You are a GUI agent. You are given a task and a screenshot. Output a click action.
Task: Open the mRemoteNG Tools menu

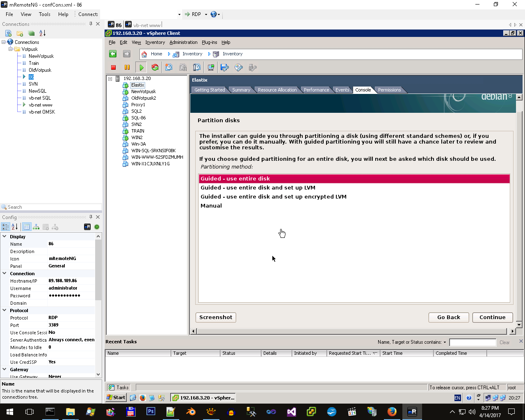point(45,14)
